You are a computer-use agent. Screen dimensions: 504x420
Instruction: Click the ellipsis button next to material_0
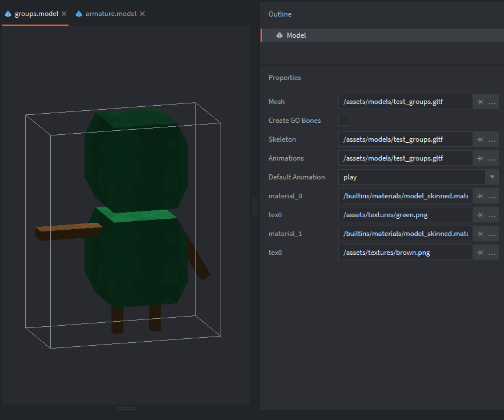click(493, 196)
